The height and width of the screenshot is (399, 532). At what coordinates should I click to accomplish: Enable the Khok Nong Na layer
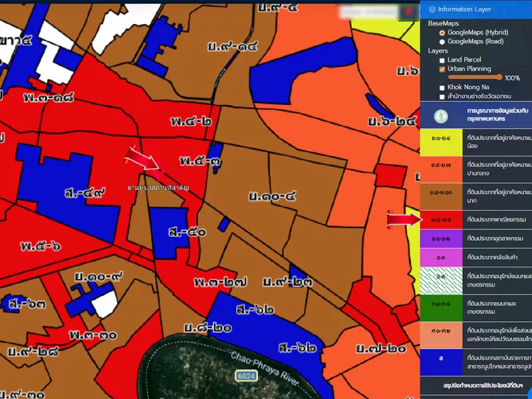442,88
